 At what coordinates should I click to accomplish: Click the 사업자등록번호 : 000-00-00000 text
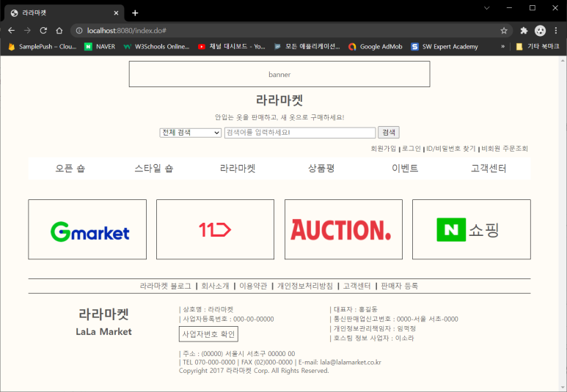(227, 319)
